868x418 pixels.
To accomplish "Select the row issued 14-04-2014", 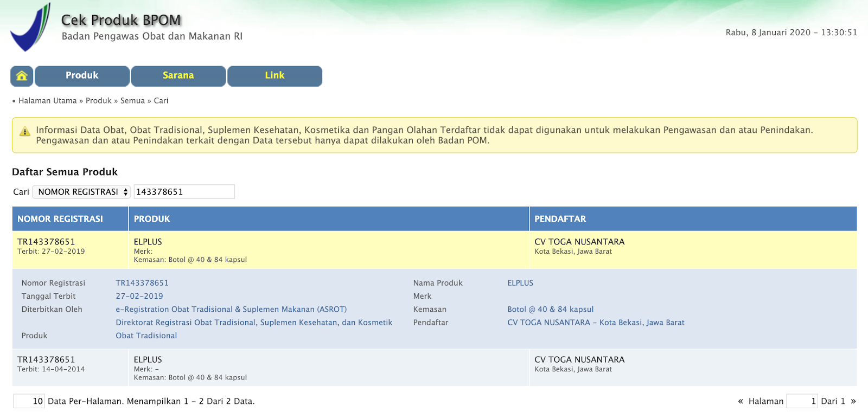I will coord(434,368).
